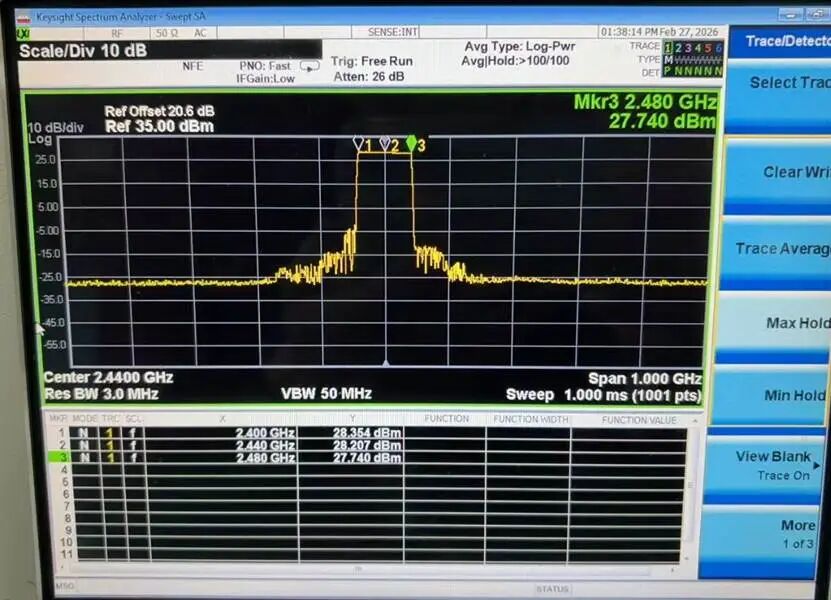Click the Res BW 3.0 MHz readout
Viewport: 831px width, 600px height.
click(x=101, y=394)
